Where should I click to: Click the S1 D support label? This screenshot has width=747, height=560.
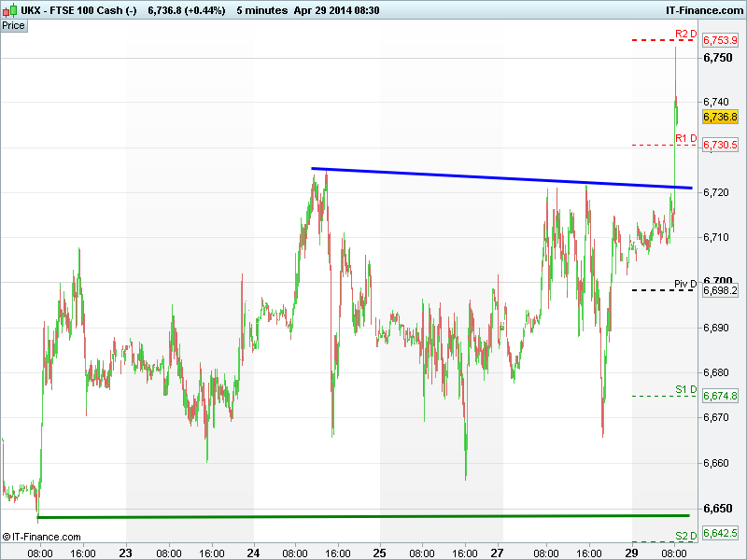pyautogui.click(x=685, y=389)
